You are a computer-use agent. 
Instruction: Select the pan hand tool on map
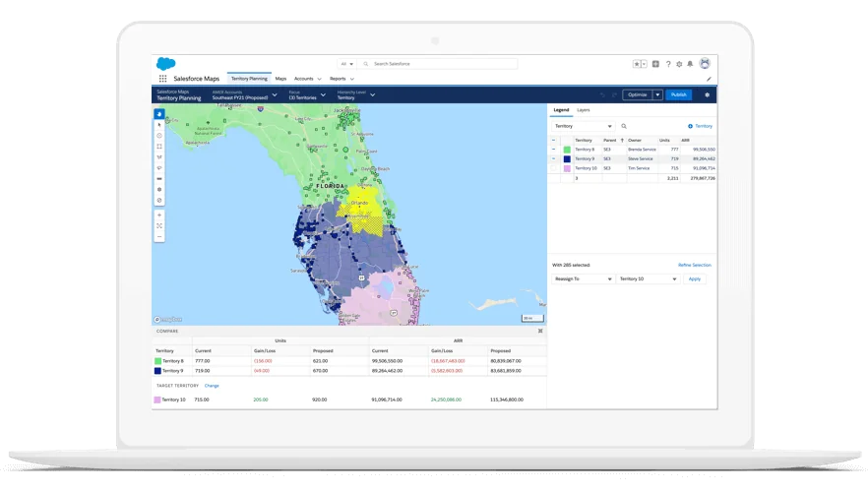coord(159,114)
